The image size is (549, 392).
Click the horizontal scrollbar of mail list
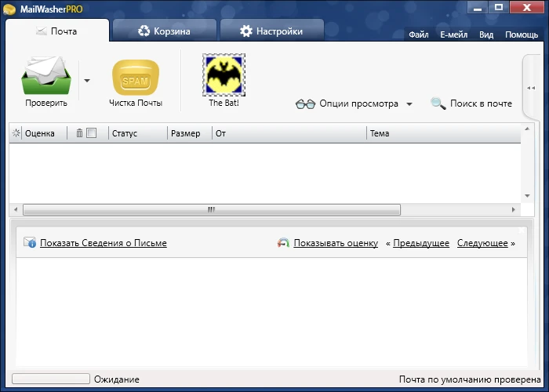pyautogui.click(x=211, y=209)
